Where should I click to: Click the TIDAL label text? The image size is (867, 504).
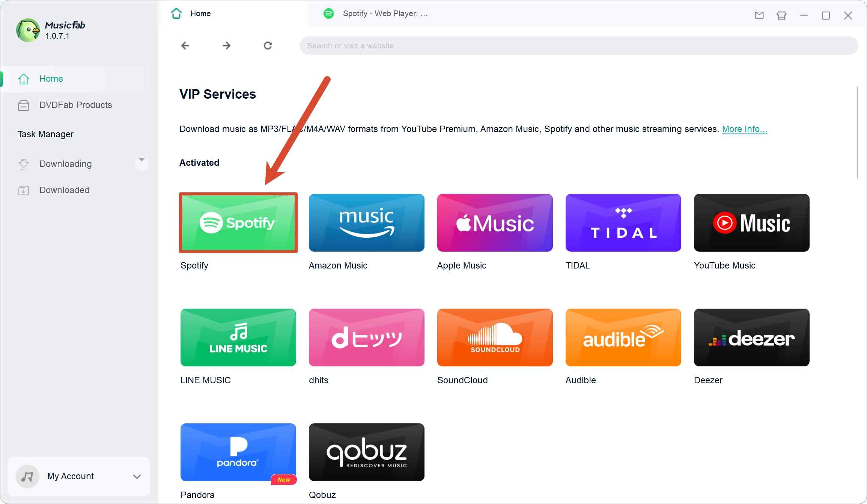[x=578, y=265]
